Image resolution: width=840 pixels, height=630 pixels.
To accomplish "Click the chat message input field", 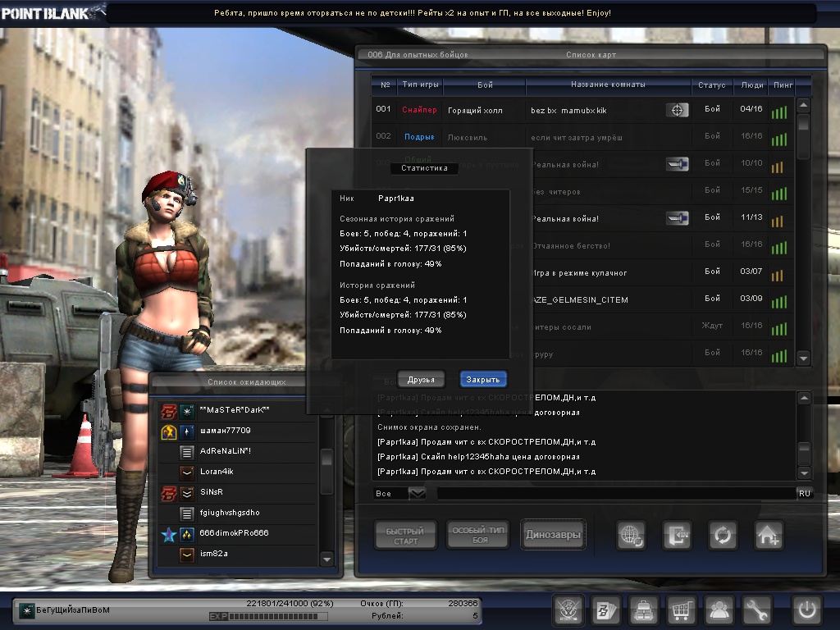I will coord(616,493).
